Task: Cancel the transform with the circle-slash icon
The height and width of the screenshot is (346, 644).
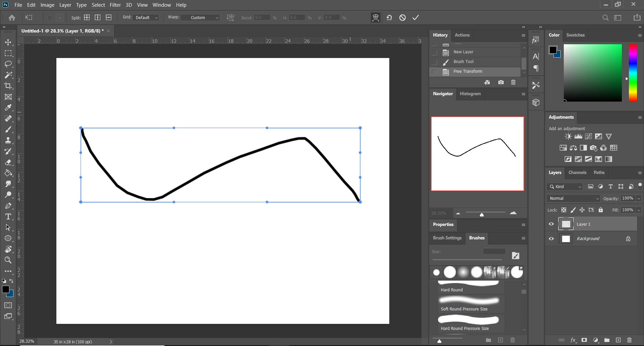Action: 402,17
